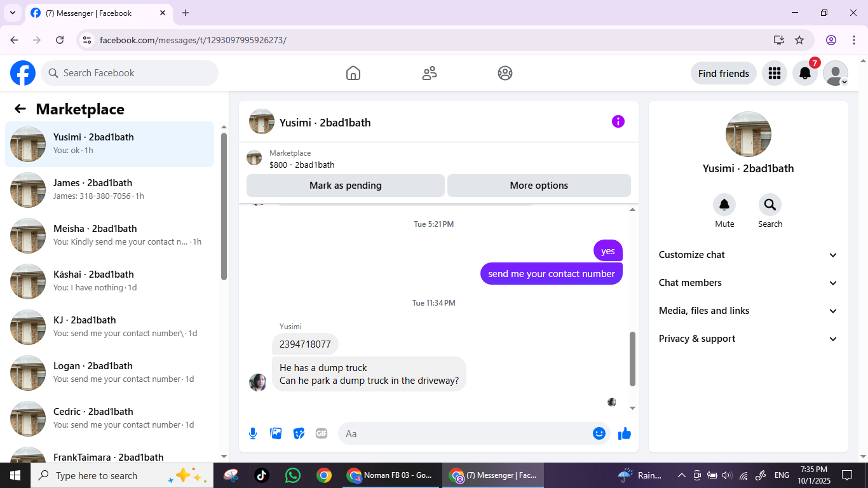Search in conversation magnifier icon
This screenshot has width=868, height=488.
tap(770, 205)
